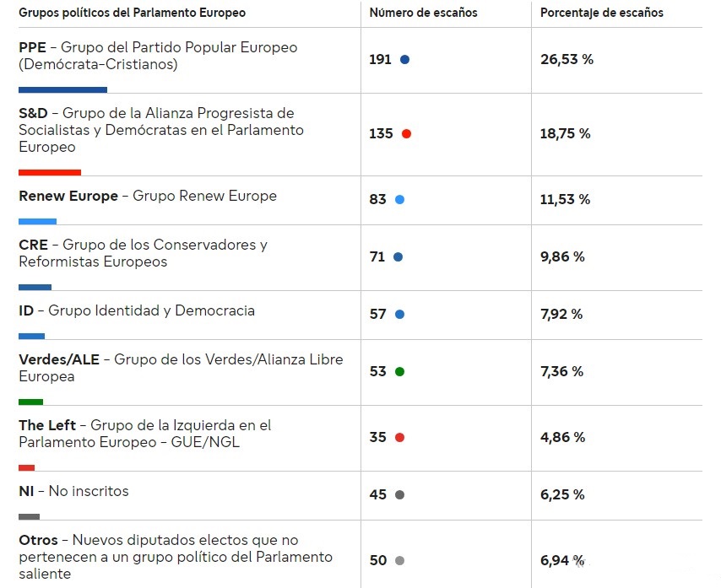The width and height of the screenshot is (721, 588).
Task: Click the dark blue dot next to 191
Action: point(404,60)
